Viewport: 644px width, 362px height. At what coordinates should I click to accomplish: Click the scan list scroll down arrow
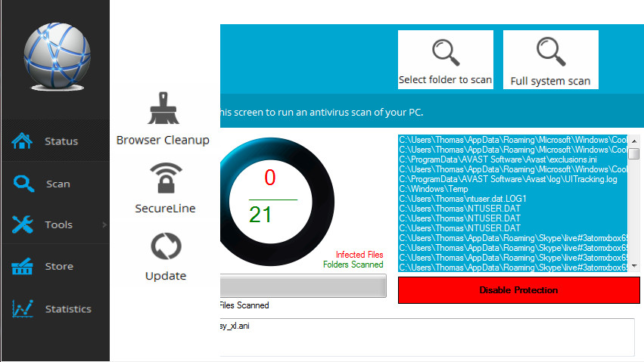click(x=634, y=266)
